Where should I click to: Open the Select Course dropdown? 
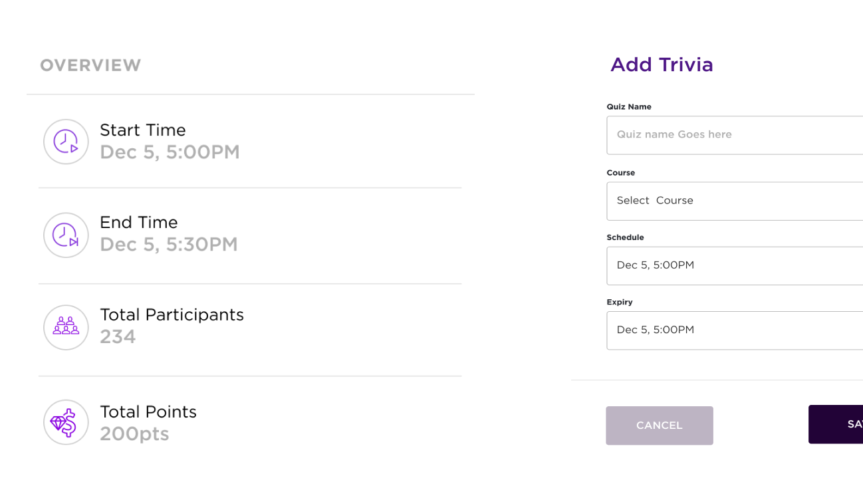point(735,201)
